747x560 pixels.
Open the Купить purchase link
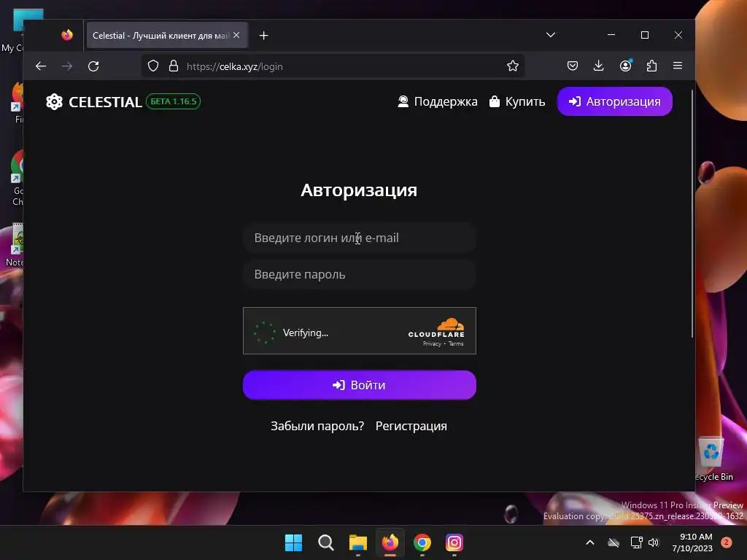tap(517, 101)
